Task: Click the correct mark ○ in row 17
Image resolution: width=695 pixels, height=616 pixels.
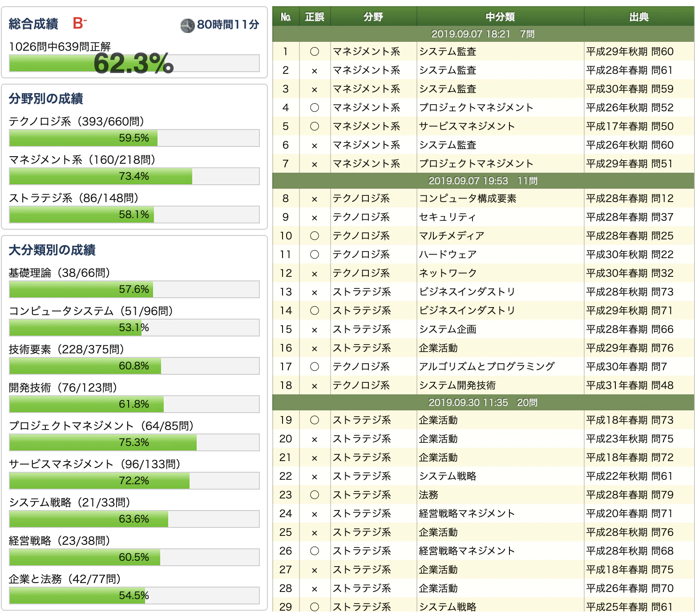Action: 315,367
